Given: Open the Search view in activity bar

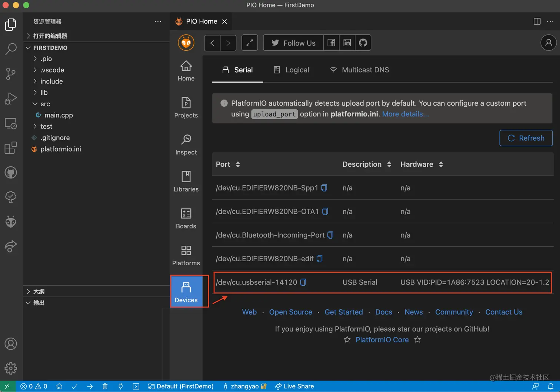Looking at the screenshot, I should (x=11, y=49).
